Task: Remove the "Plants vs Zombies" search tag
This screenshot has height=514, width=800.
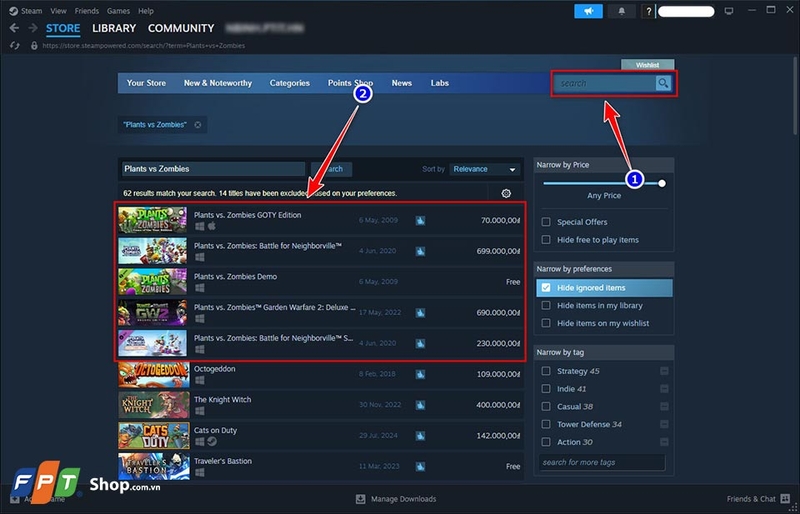Action: (x=197, y=125)
